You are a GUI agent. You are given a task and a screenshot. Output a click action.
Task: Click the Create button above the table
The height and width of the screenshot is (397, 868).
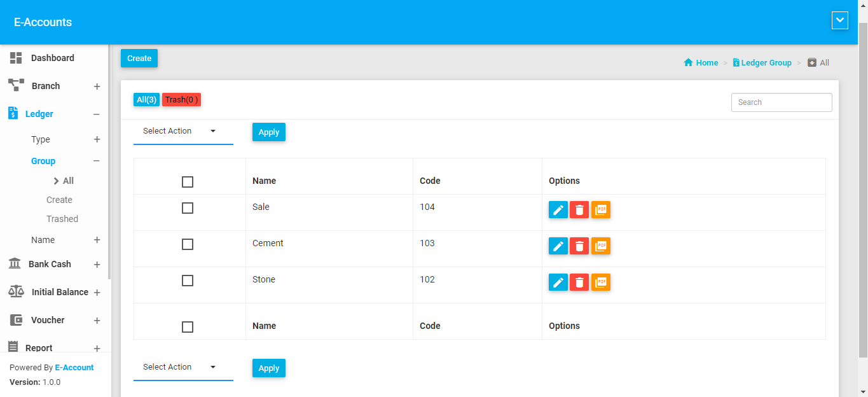point(139,59)
